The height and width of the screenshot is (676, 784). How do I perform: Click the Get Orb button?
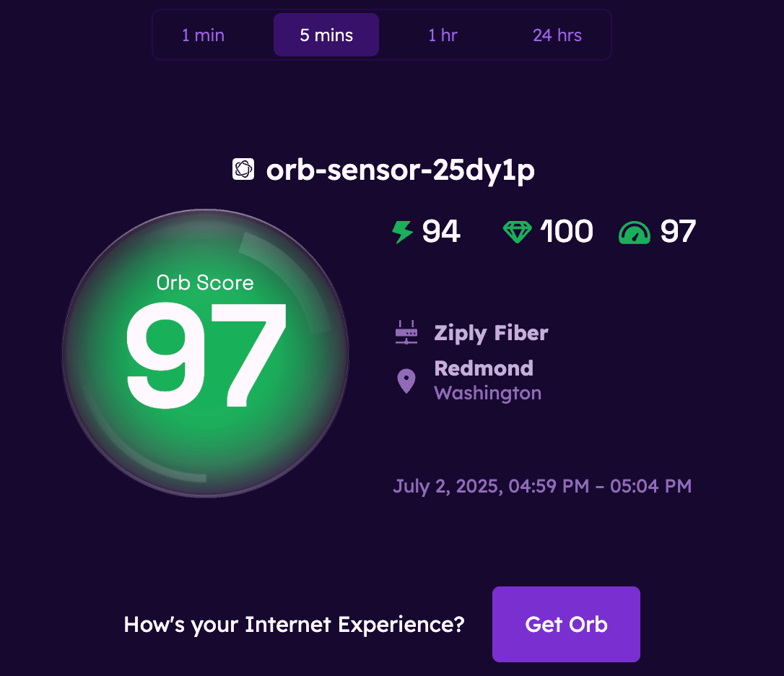click(x=566, y=624)
